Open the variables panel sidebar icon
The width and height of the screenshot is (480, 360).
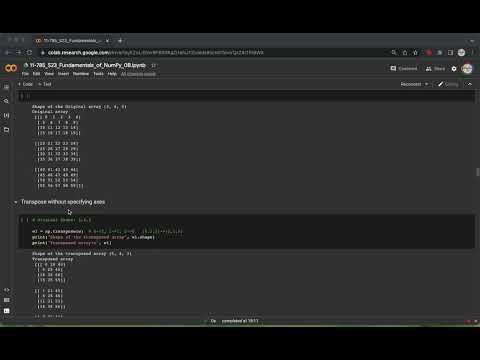coord(6,115)
